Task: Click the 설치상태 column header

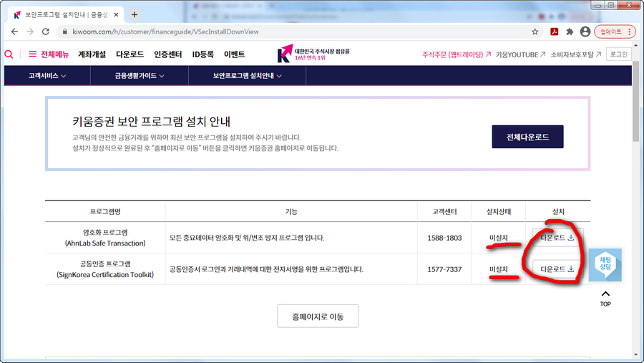Action: (x=499, y=212)
